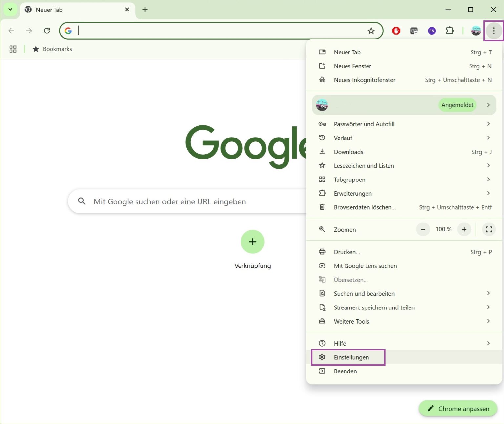504x424 pixels.
Task: Click the Chrome anpassen button
Action: click(x=458, y=409)
